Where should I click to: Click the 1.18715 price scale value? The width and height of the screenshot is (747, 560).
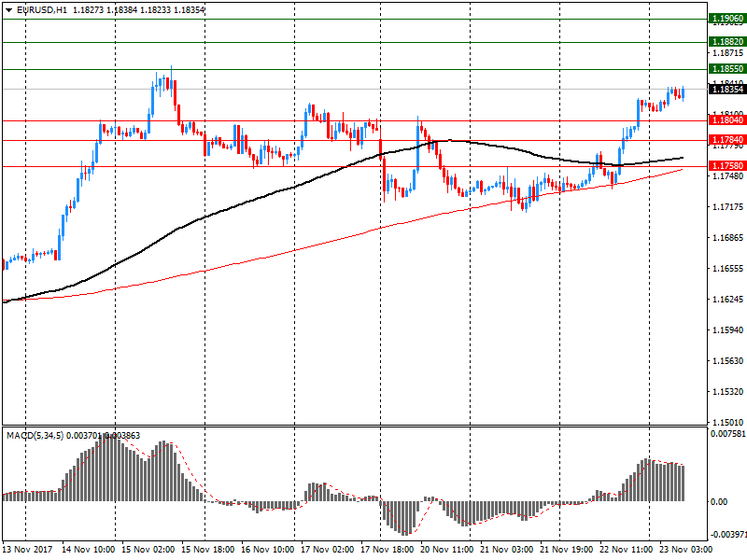coord(727,53)
